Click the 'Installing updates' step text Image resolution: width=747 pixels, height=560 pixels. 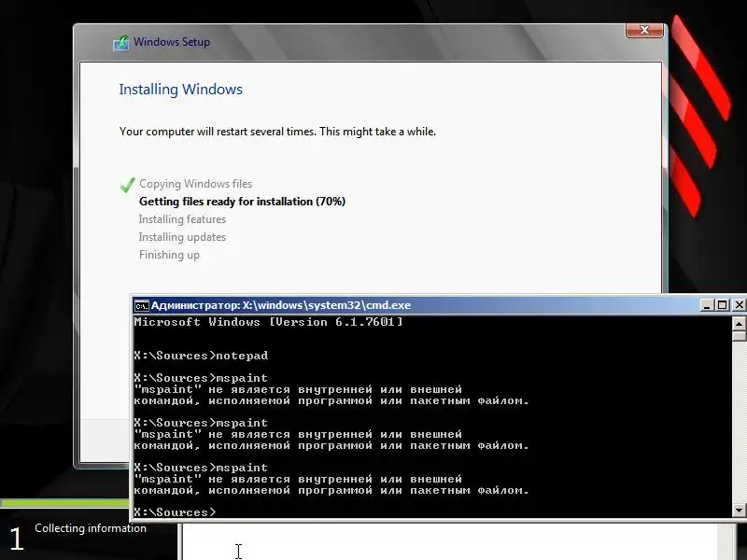[x=182, y=237]
